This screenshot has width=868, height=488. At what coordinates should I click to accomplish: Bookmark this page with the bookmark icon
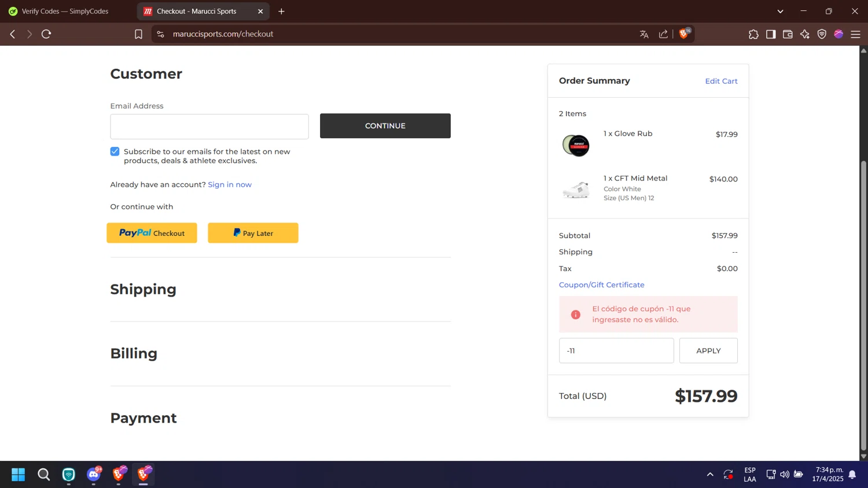138,34
